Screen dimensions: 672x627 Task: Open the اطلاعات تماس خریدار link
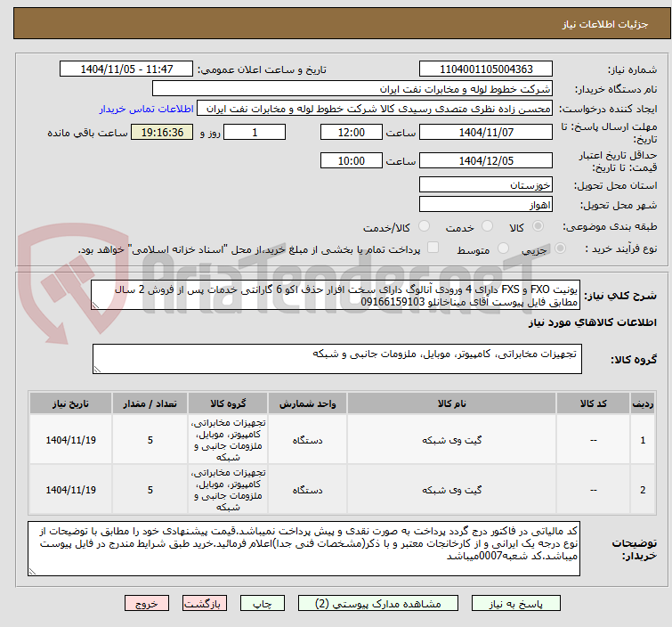pyautogui.click(x=147, y=109)
